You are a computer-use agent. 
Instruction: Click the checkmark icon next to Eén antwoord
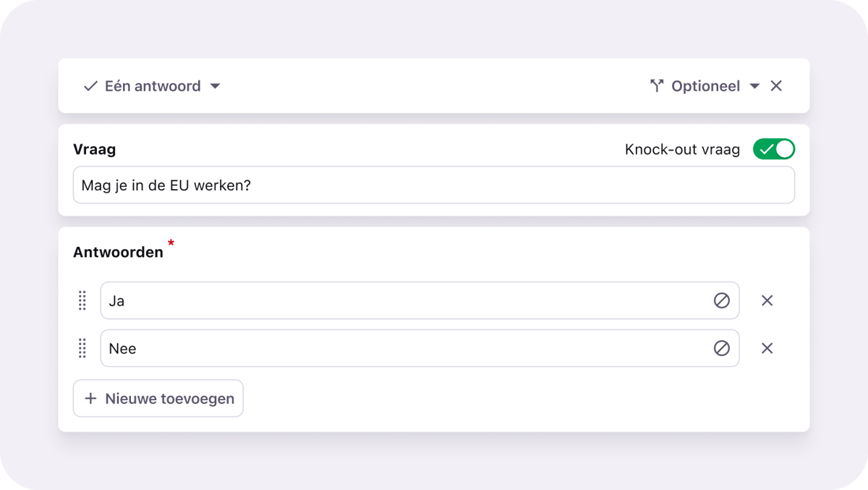(x=90, y=85)
